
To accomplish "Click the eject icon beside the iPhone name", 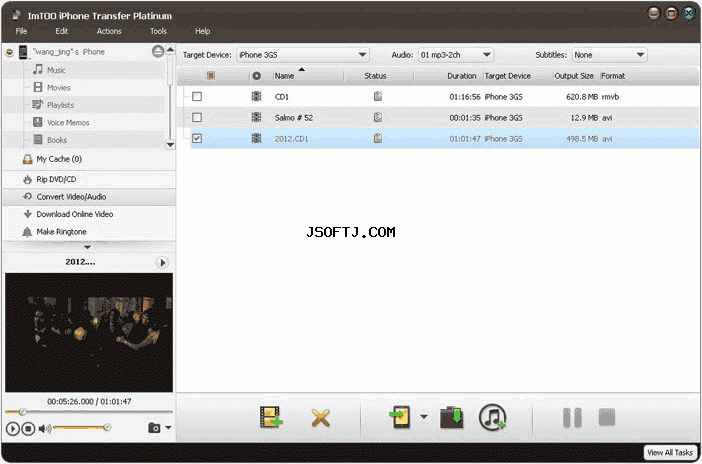I will (158, 52).
